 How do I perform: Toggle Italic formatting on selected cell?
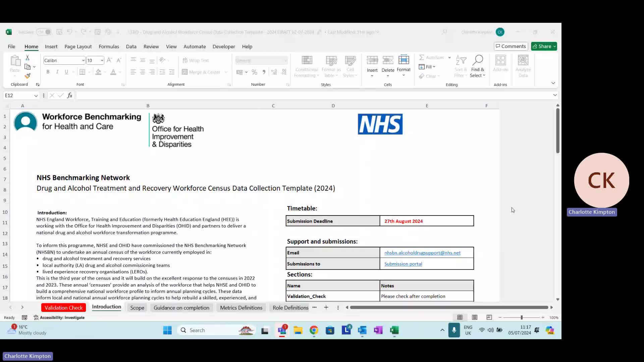click(57, 72)
